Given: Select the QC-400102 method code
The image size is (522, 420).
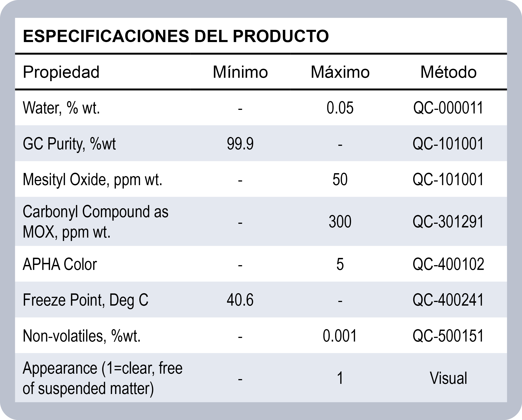Looking at the screenshot, I should pos(448,264).
